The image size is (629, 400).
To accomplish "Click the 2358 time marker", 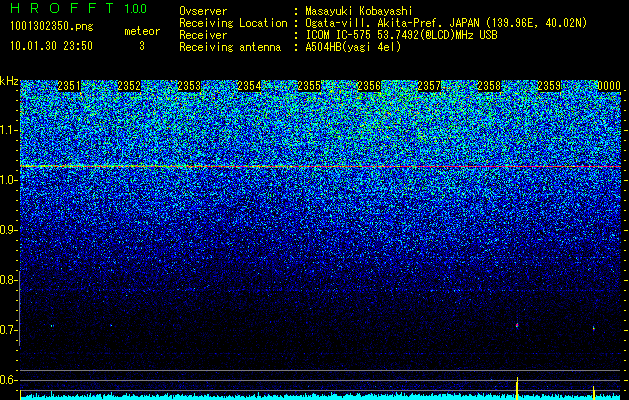I will [x=489, y=86].
